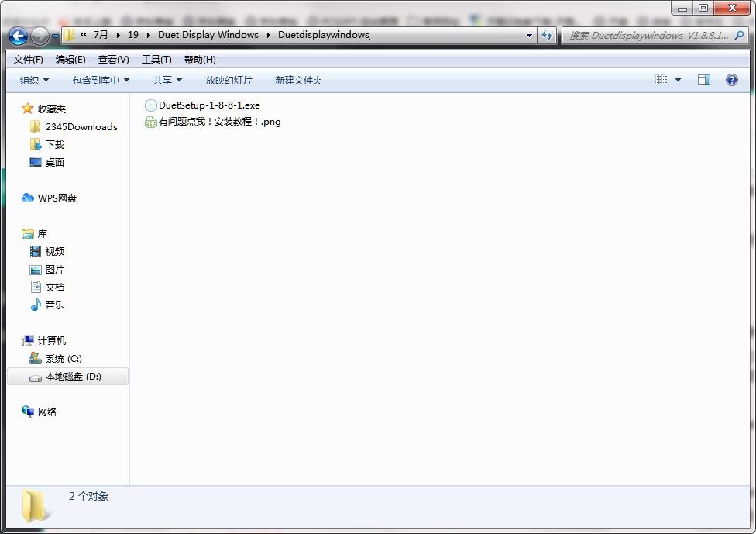Click the search magnifier icon
This screenshot has height=534, width=756.
pos(739,35)
